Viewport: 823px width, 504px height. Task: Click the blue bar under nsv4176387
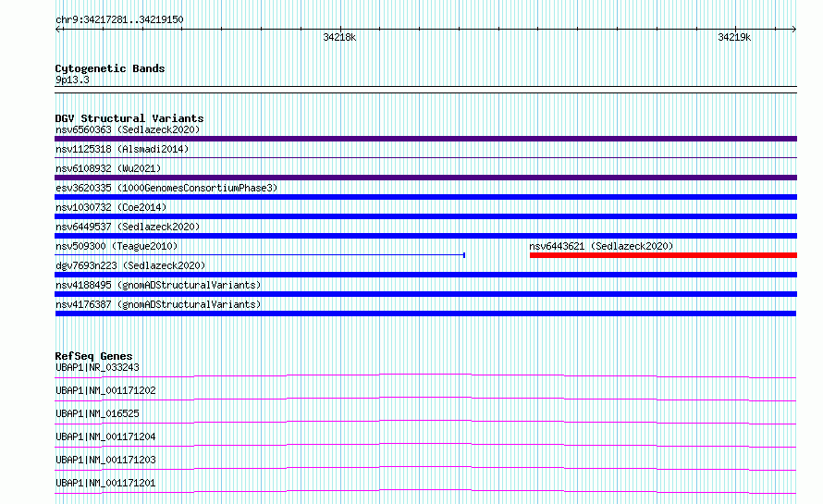[x=425, y=313]
